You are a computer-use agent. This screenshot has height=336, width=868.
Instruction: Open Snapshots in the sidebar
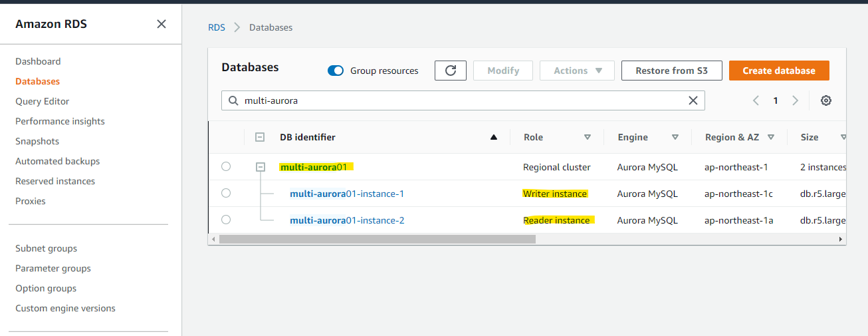37,141
